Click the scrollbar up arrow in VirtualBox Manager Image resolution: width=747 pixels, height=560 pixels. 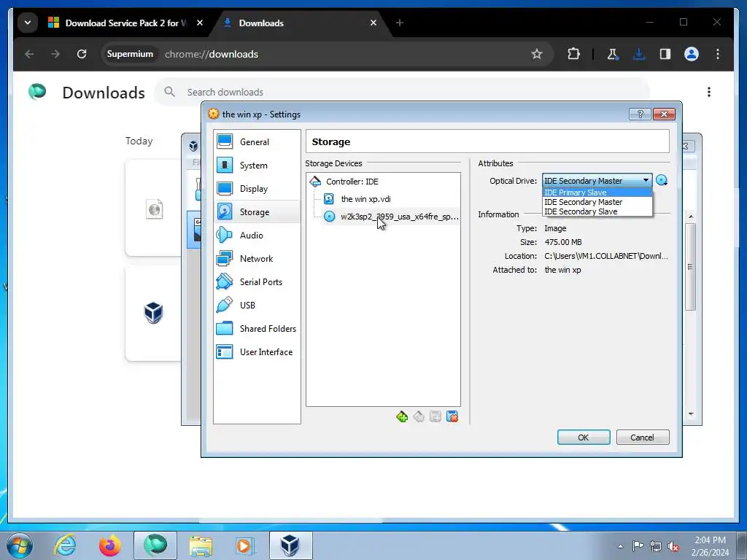(691, 217)
